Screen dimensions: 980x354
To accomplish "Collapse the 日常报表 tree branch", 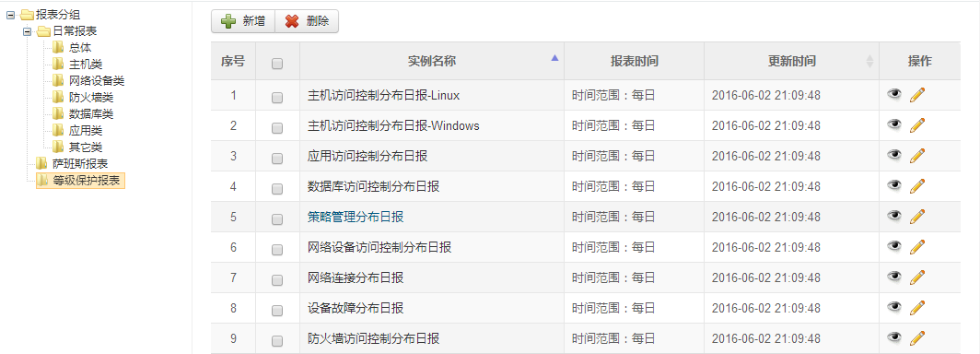I will (x=27, y=31).
